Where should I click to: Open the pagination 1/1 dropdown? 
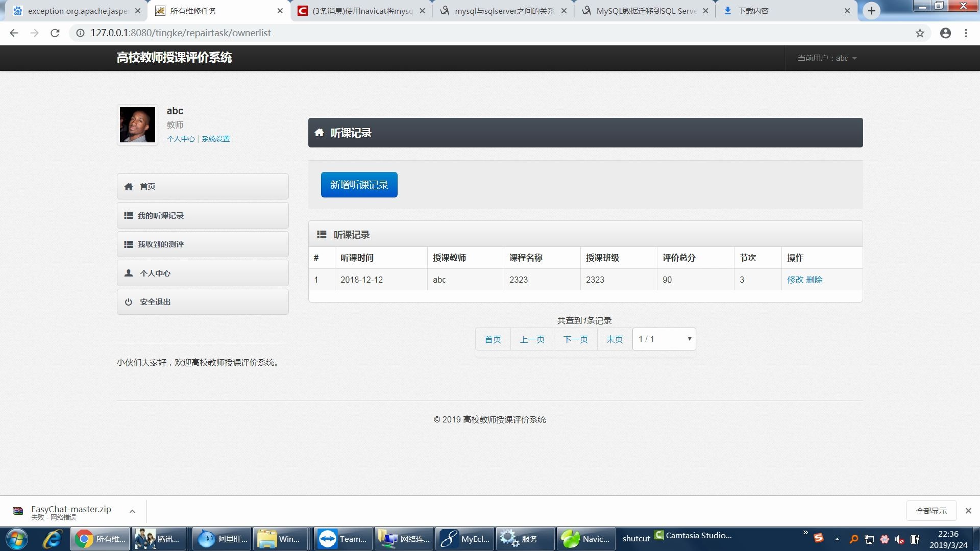tap(663, 339)
